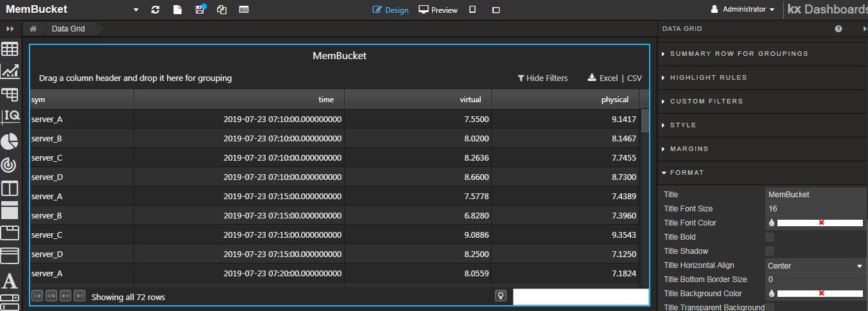Expand the component sidebar with double arrows
Image resolution: width=868 pixels, height=311 pixels.
[10, 29]
